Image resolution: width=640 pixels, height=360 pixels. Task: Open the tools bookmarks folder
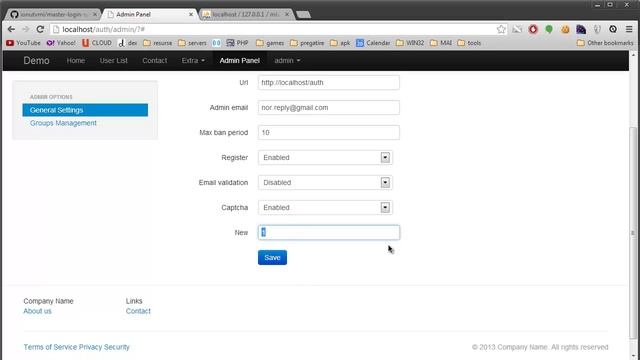(x=469, y=43)
